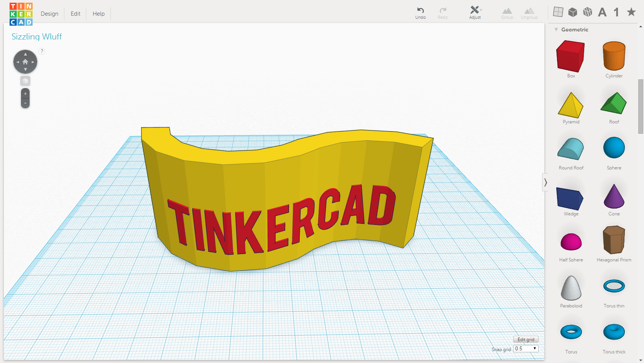Rename the design Sizzling Wluff

pyautogui.click(x=36, y=36)
